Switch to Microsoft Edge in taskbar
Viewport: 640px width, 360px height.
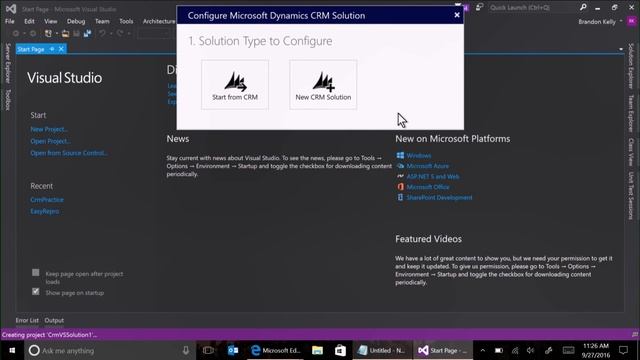point(276,350)
